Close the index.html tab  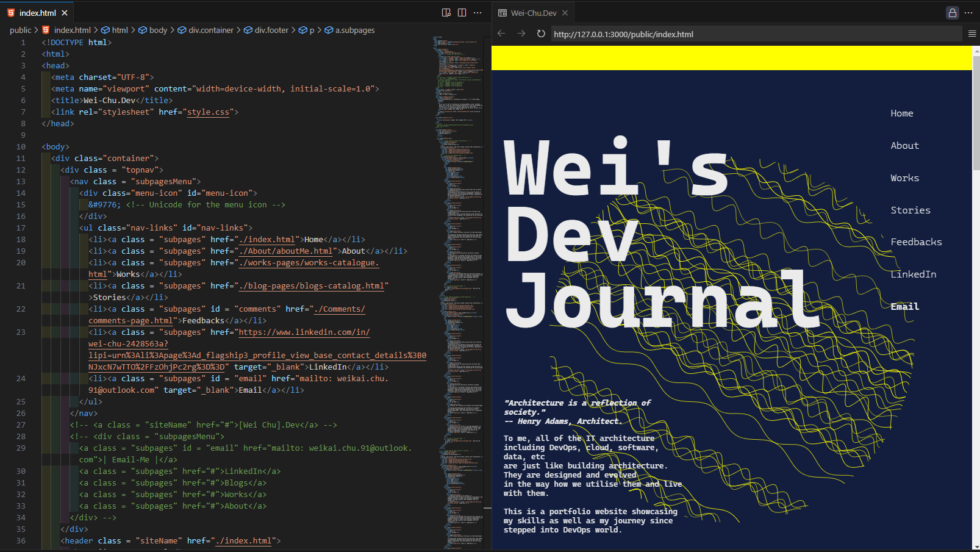65,13
